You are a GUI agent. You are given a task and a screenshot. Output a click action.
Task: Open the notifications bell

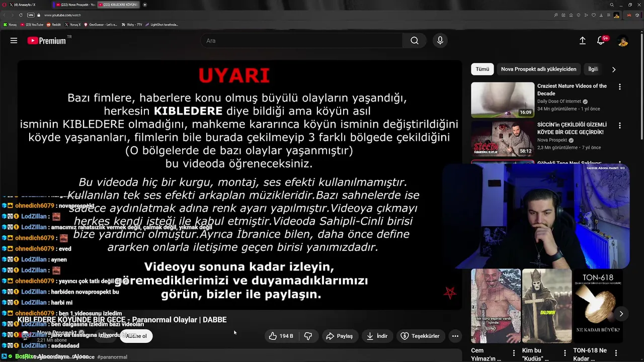point(601,41)
